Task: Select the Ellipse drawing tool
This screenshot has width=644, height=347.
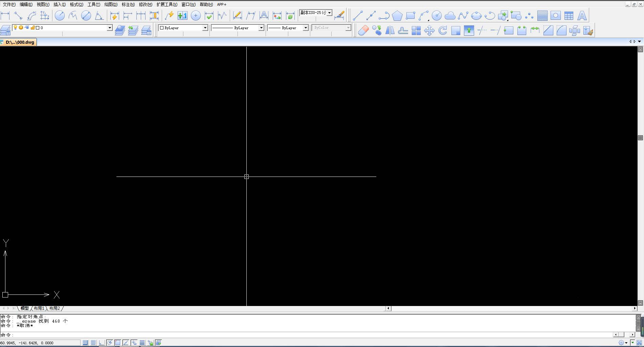Action: [476, 16]
